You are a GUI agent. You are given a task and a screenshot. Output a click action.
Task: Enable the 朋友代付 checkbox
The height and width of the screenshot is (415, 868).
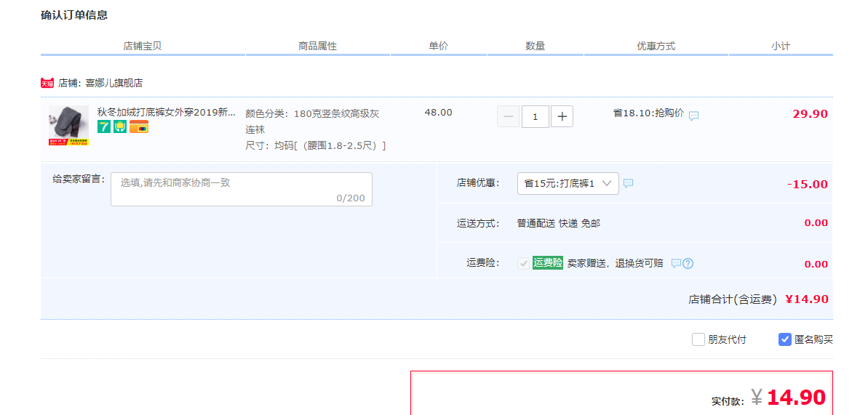click(x=698, y=339)
